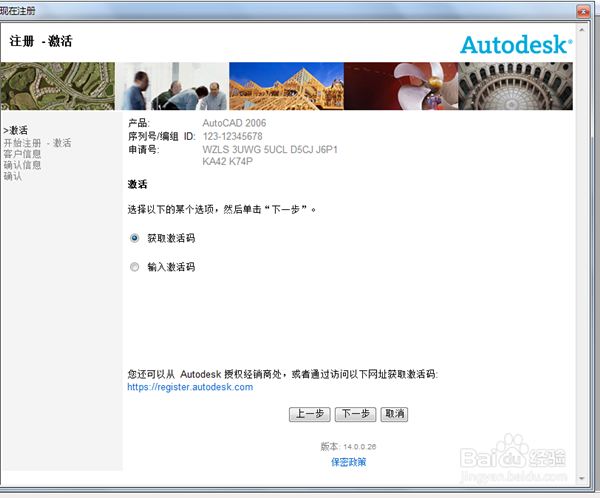Viewport: 600px width, 498px height.
Task: Click the aerial map banner image
Action: click(57, 86)
